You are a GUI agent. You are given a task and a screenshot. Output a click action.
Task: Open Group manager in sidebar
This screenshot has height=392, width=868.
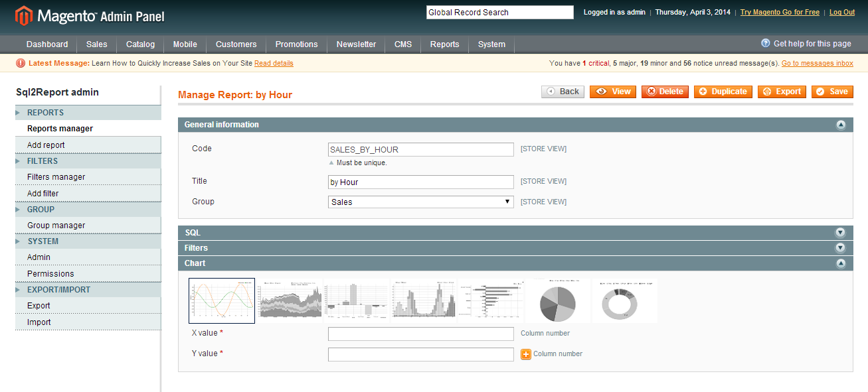[x=88, y=226]
